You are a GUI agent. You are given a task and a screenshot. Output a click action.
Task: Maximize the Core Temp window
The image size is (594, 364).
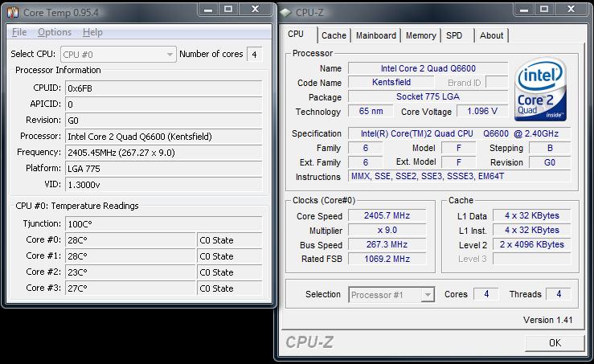(228, 9)
